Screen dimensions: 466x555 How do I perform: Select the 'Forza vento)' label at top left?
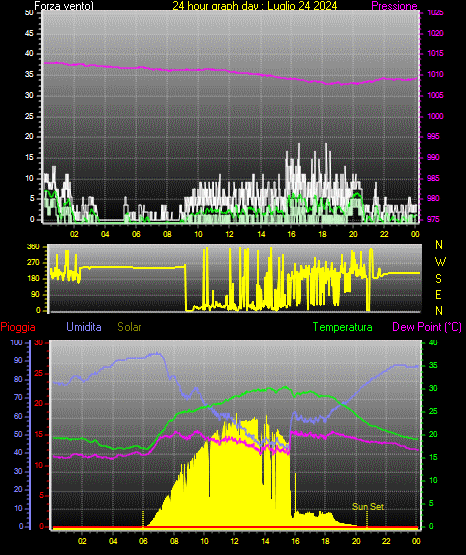(64, 6)
